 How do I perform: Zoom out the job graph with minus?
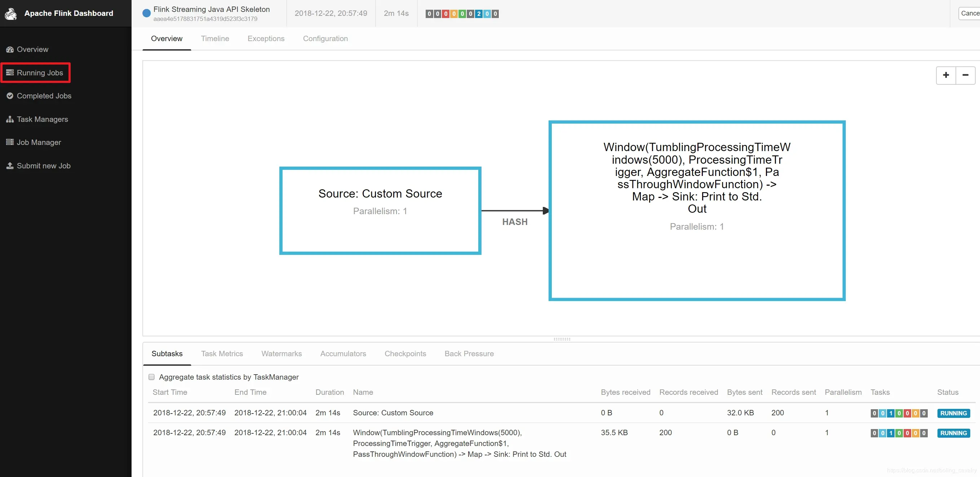coord(965,75)
